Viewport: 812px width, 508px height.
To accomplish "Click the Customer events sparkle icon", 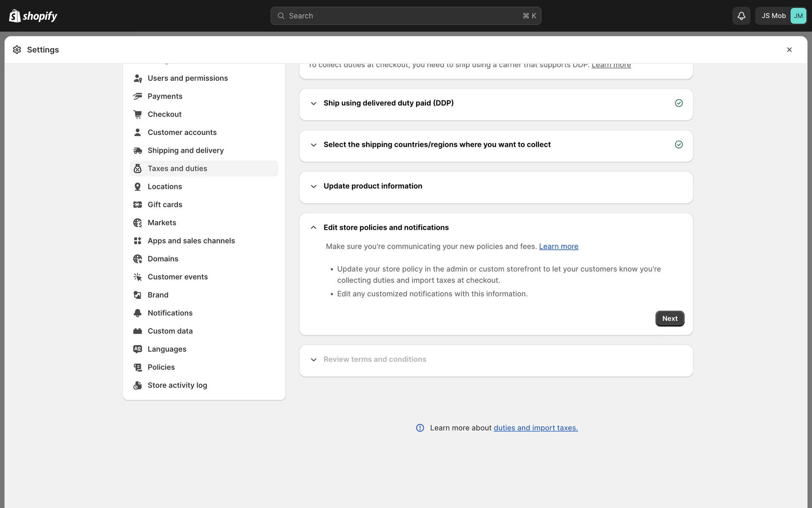I will pos(137,277).
